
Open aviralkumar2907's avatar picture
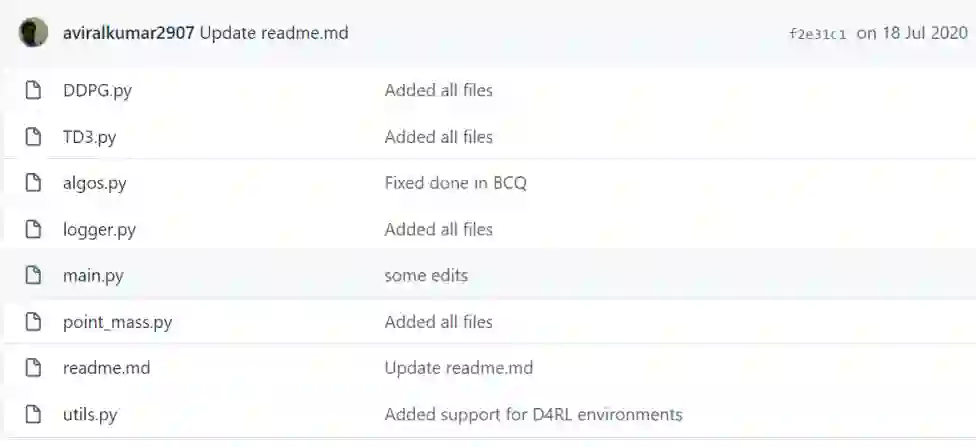coord(33,32)
